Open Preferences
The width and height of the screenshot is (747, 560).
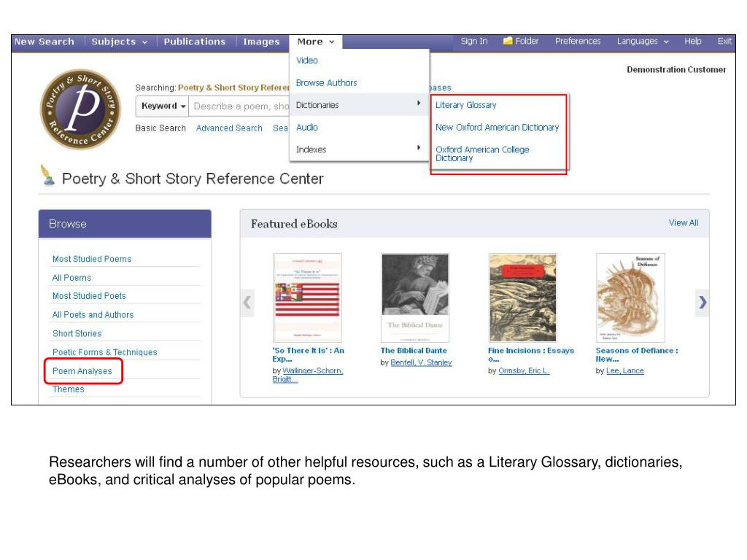pyautogui.click(x=578, y=41)
